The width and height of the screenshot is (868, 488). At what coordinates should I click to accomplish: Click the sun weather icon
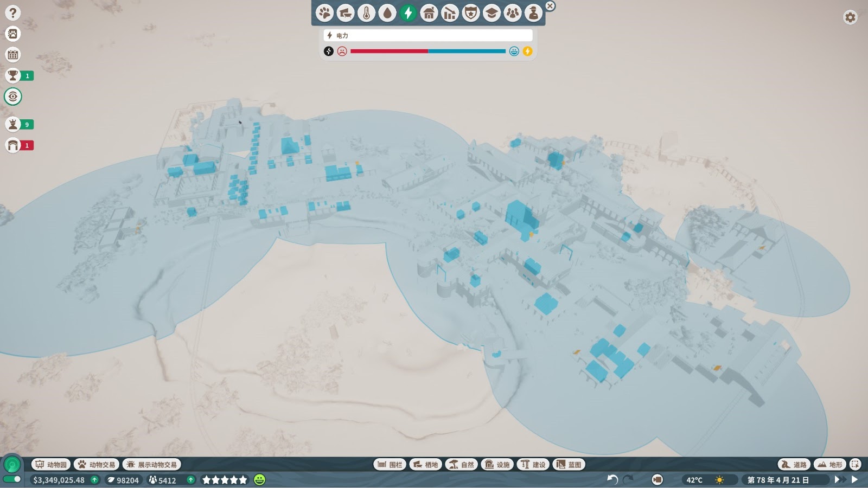[x=719, y=480]
